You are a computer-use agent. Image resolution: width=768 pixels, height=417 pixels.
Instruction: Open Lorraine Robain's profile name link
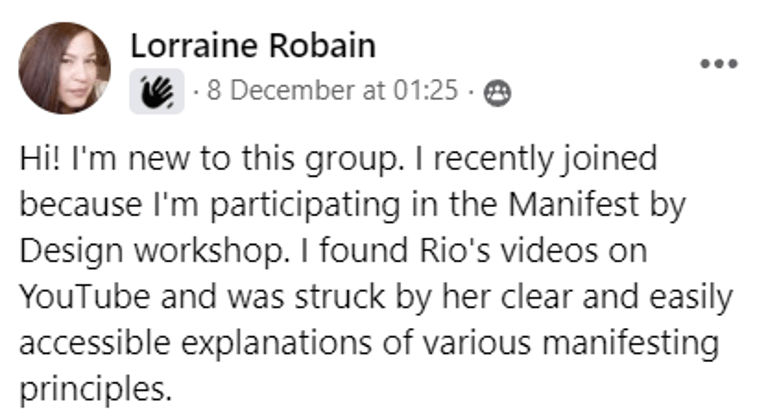tap(253, 46)
